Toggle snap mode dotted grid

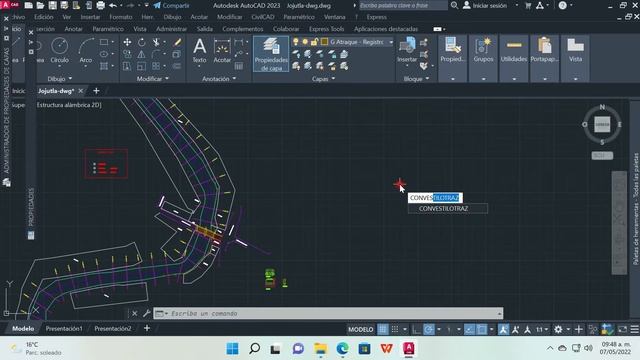[395, 329]
